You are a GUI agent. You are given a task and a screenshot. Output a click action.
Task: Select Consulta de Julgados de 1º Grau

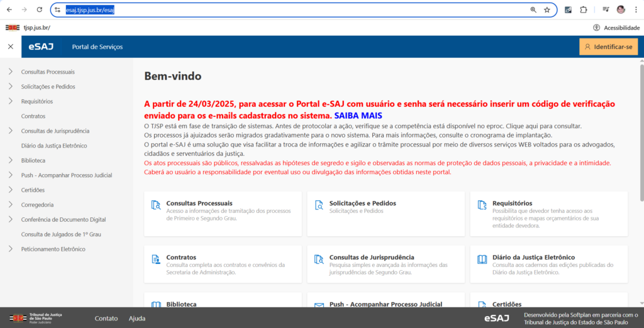pos(61,234)
